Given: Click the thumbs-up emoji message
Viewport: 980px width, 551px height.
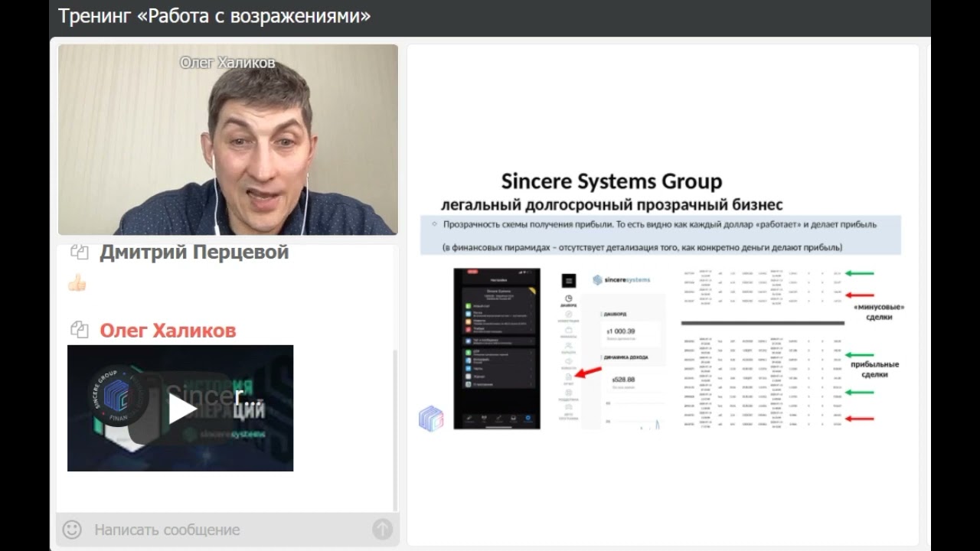Looking at the screenshot, I should pos(77,283).
